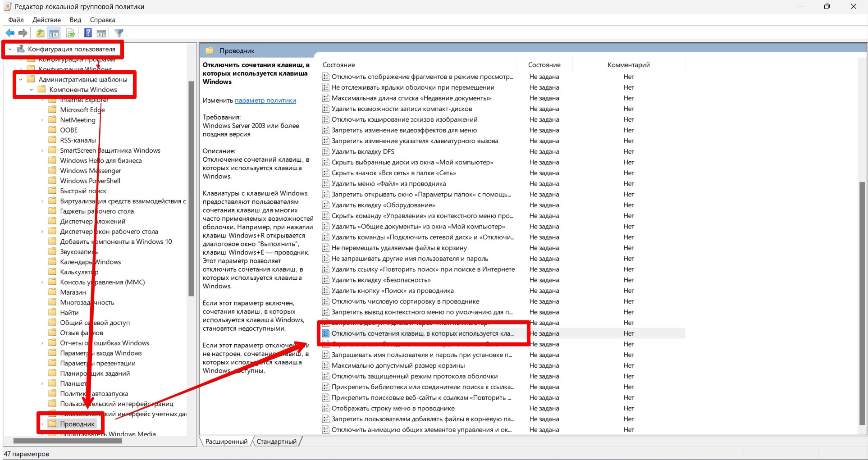Click the user icon beside Конфигурация пользователя
The width and height of the screenshot is (868, 460).
[21, 49]
